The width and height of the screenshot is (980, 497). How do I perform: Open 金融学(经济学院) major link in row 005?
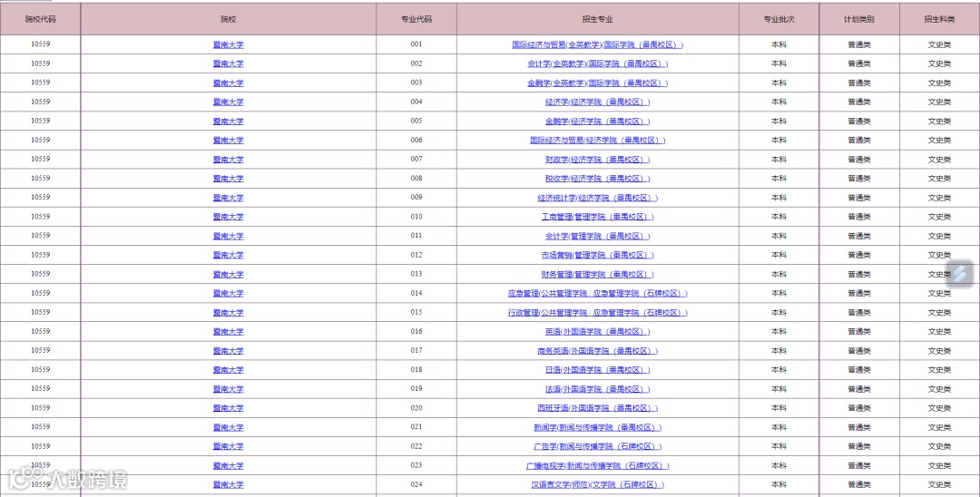pos(597,122)
